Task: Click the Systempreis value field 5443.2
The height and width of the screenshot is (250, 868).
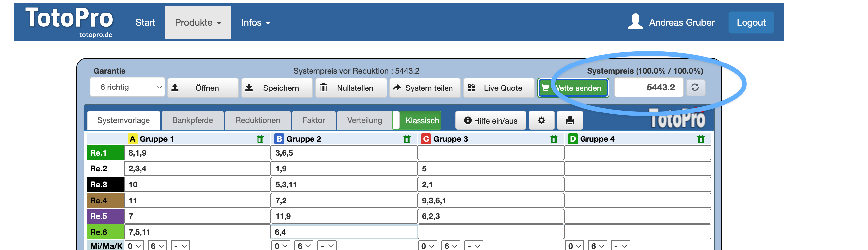Action: tap(649, 87)
